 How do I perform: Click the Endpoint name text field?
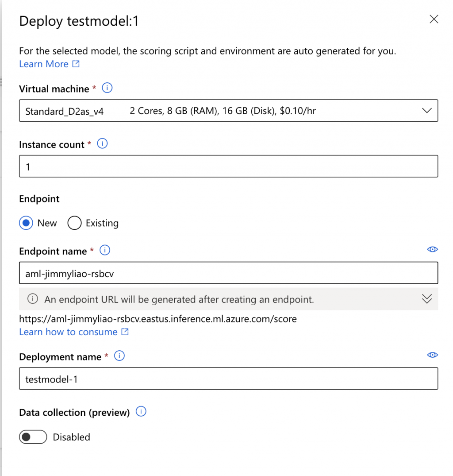228,273
